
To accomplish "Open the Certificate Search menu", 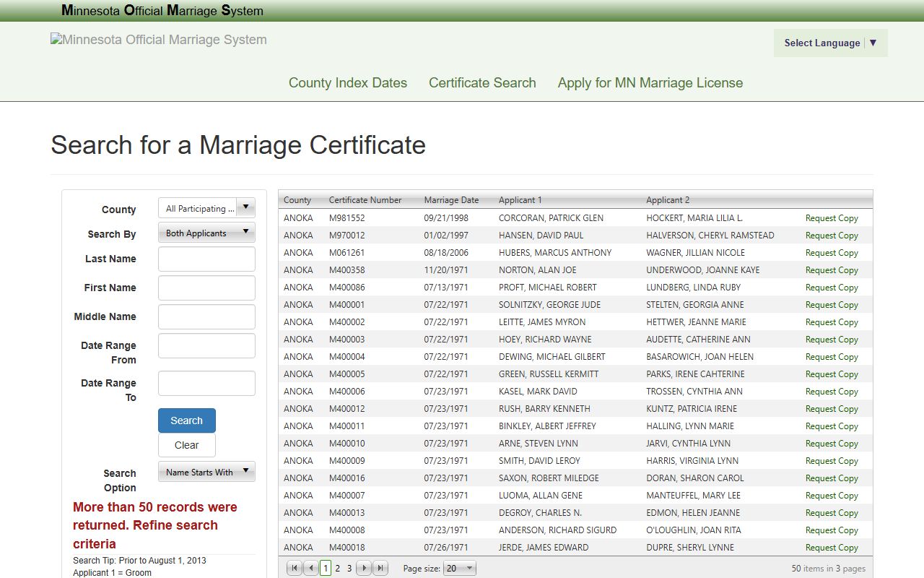I will pyautogui.click(x=482, y=82).
